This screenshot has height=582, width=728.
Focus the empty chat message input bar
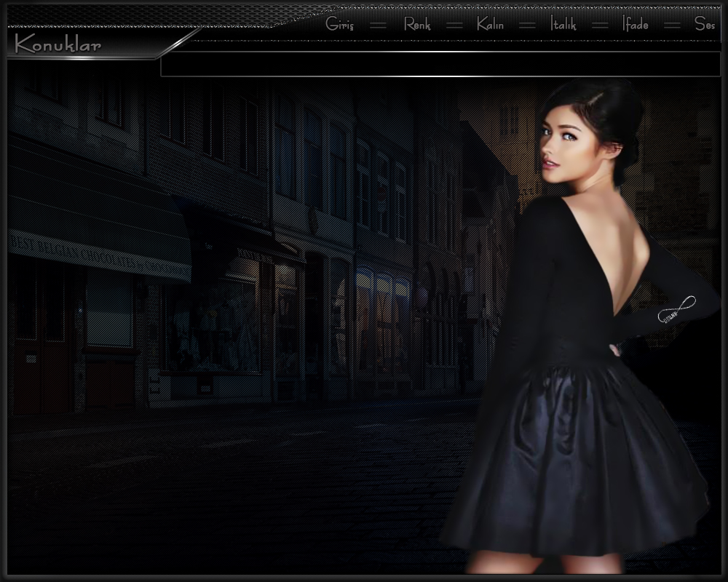[x=440, y=64]
